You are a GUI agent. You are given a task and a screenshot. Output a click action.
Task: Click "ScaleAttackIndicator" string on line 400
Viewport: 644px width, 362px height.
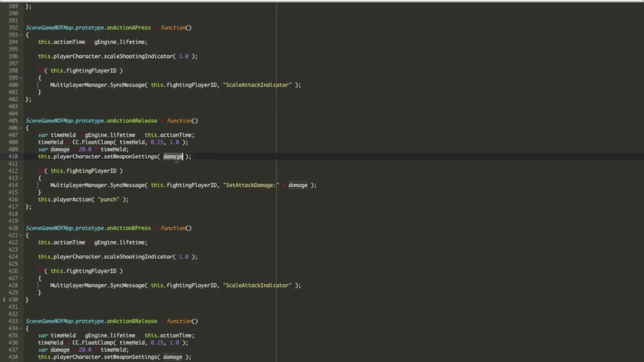[x=257, y=85]
